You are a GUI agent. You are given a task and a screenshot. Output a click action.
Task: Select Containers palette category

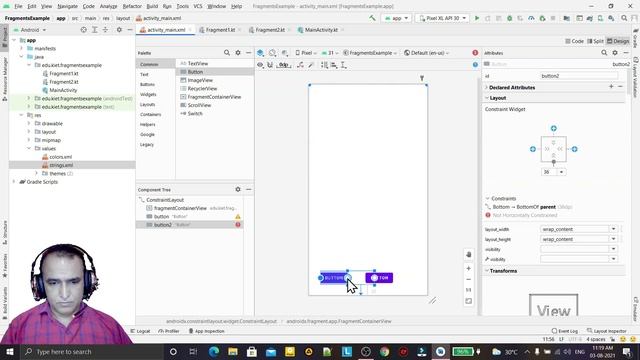(151, 114)
